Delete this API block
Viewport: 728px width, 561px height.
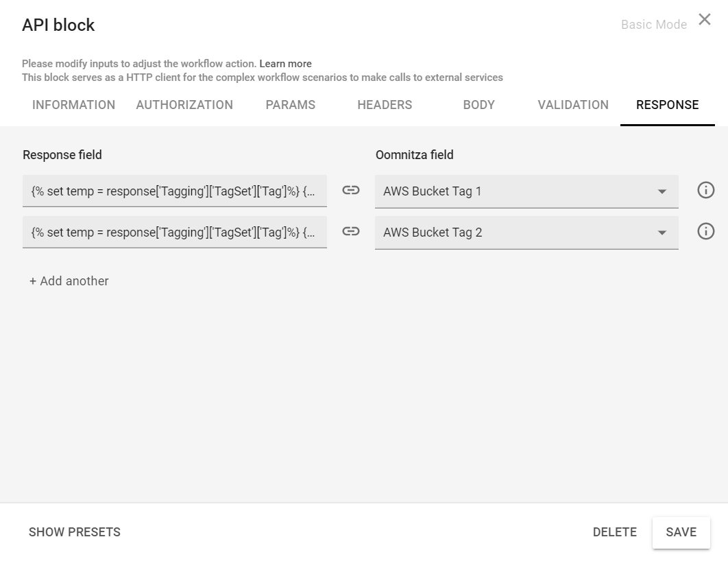point(614,532)
